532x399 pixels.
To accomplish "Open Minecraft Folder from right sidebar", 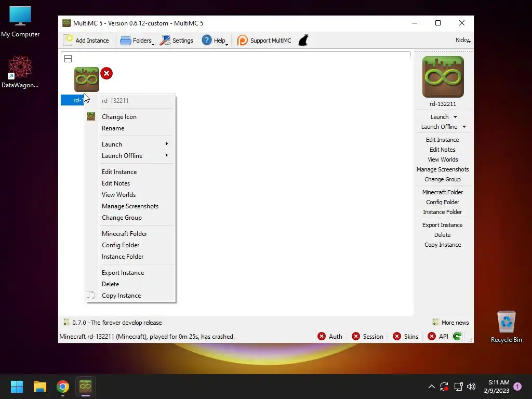I will [443, 192].
